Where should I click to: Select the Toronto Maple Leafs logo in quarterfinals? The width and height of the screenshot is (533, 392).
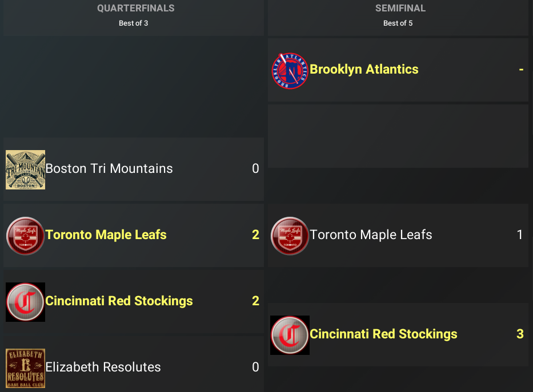25,235
